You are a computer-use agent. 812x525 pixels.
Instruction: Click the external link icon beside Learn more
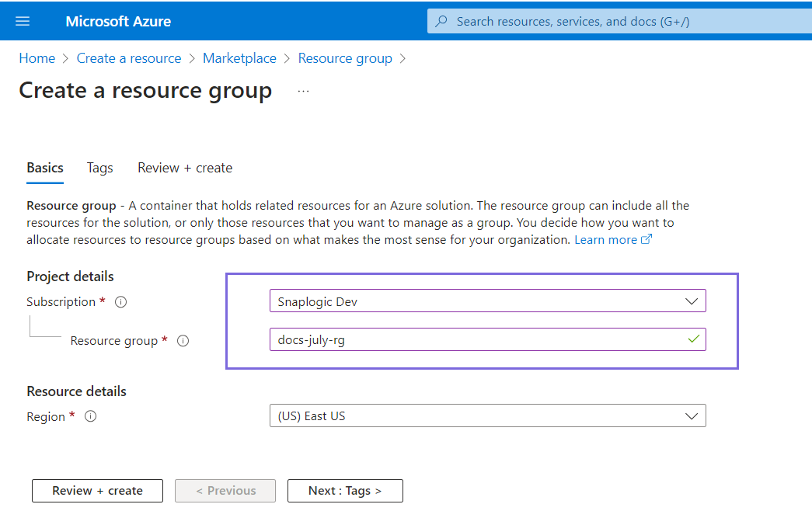(x=646, y=240)
